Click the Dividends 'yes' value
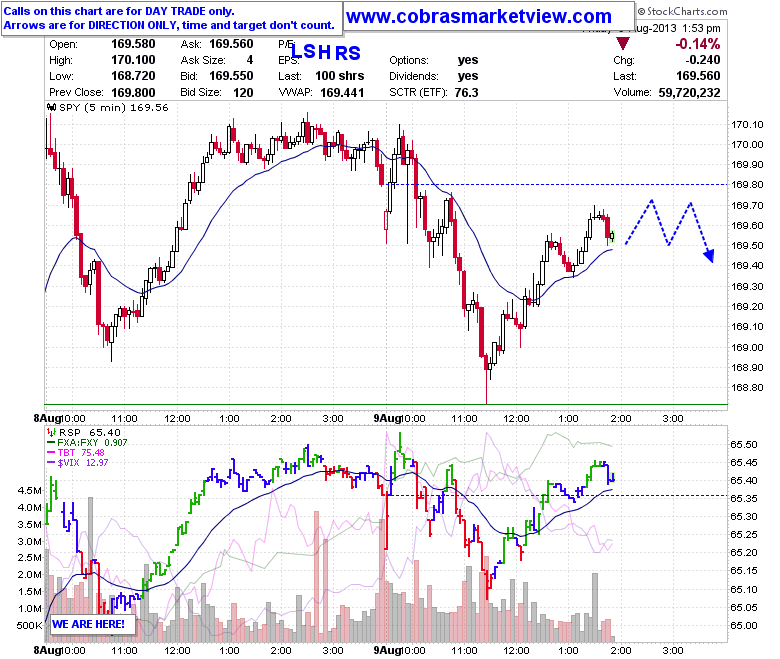The image size is (780, 659). 468,76
